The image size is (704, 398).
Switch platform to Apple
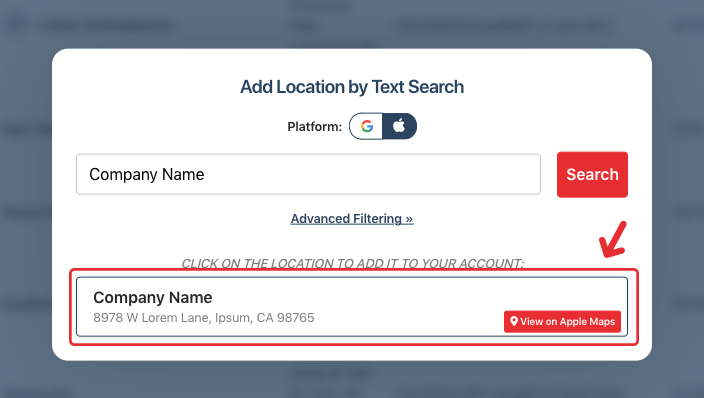coord(399,126)
